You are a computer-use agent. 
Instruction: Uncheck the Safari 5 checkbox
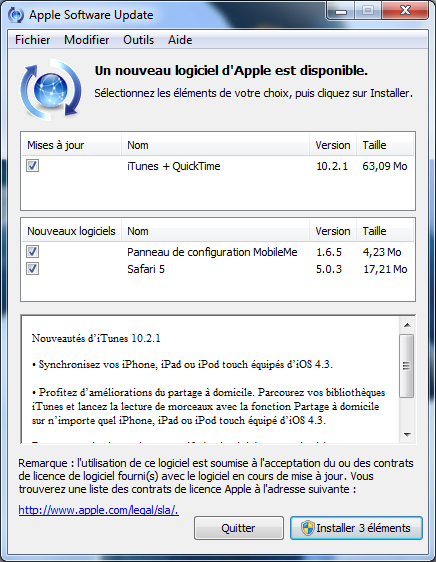(x=32, y=269)
